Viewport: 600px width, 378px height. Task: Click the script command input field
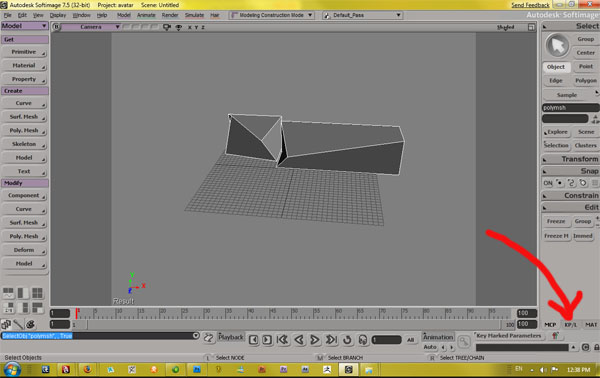[x=98, y=336]
